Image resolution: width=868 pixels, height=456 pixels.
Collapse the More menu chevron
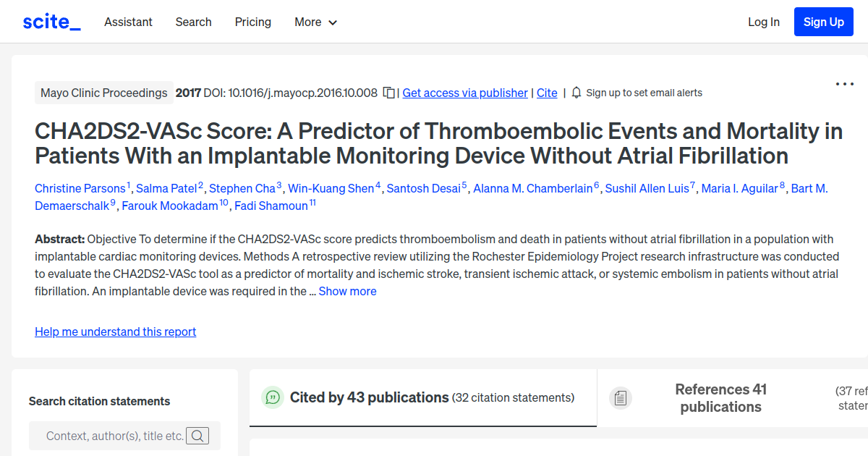pyautogui.click(x=333, y=22)
